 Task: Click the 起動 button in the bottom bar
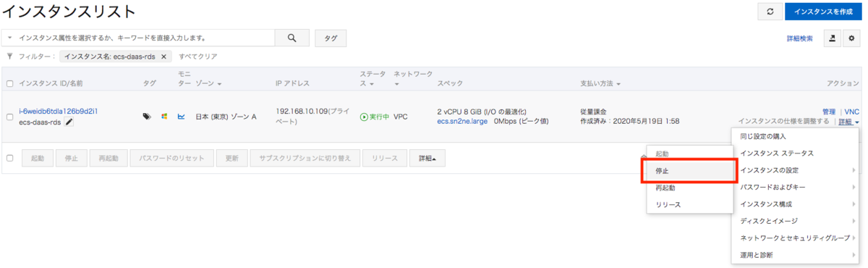[x=38, y=158]
